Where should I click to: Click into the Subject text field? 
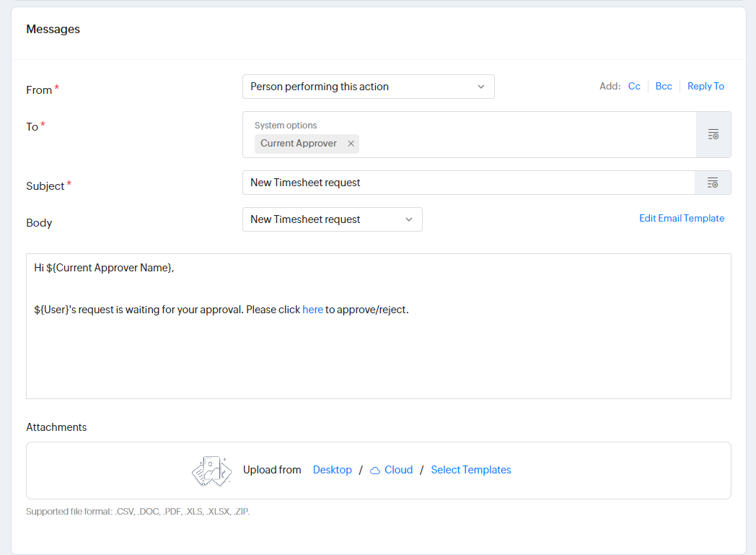click(467, 183)
